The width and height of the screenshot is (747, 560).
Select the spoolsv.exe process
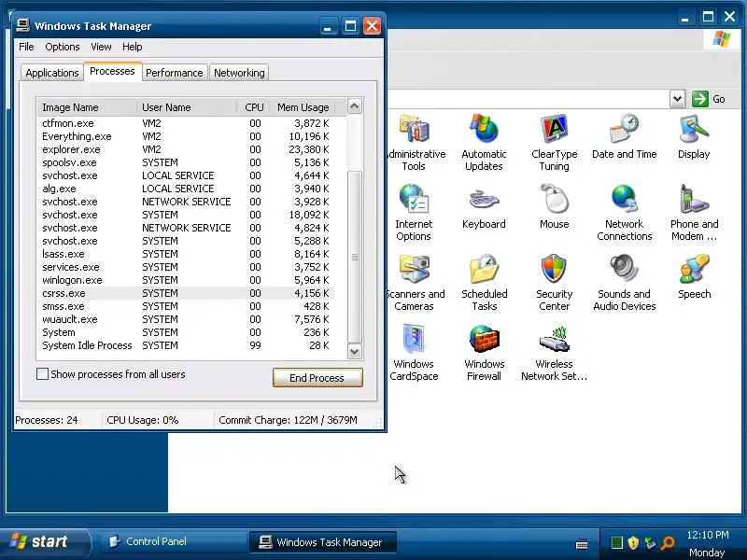(x=186, y=162)
